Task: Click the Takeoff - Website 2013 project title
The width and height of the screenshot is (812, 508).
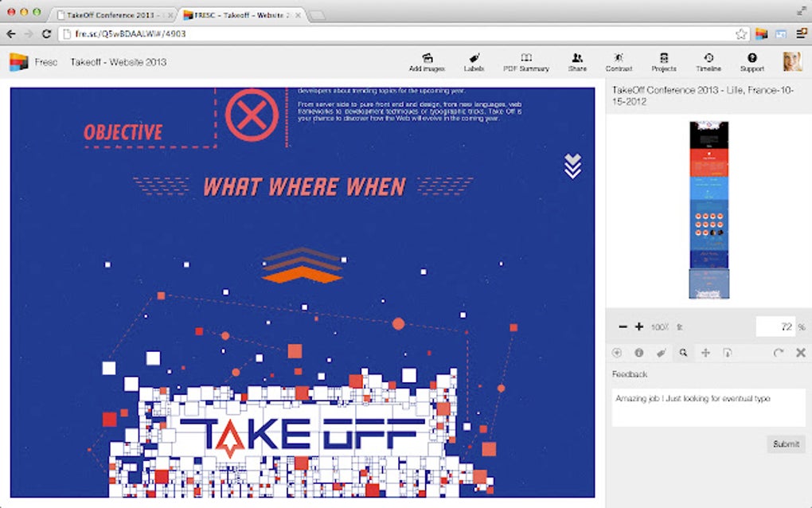Action: [119, 62]
